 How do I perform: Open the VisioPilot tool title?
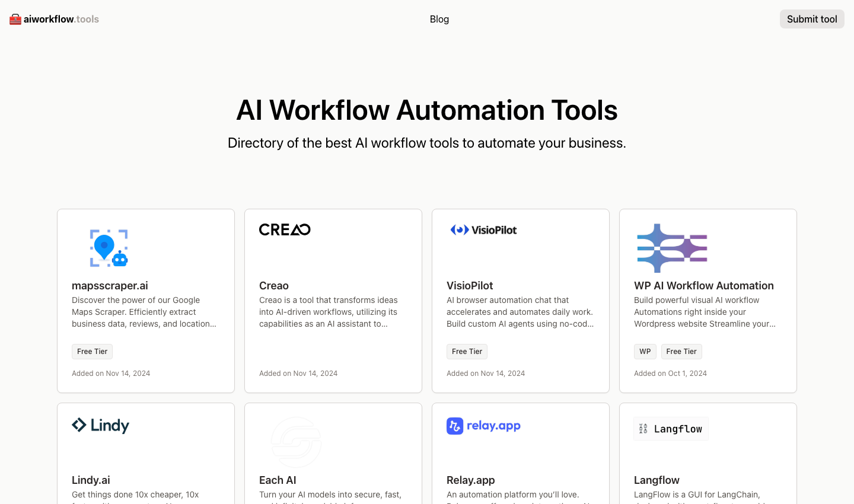point(470,286)
